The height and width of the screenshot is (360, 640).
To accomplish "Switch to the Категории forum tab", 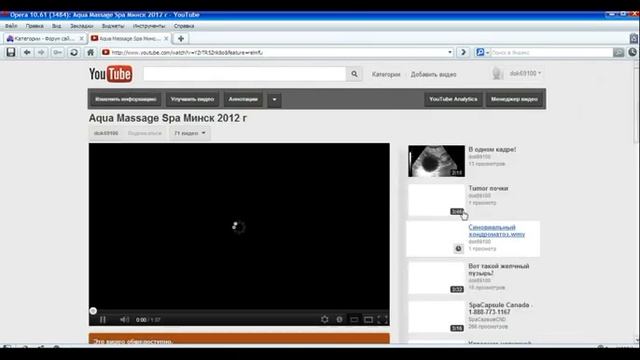I will click(x=45, y=38).
